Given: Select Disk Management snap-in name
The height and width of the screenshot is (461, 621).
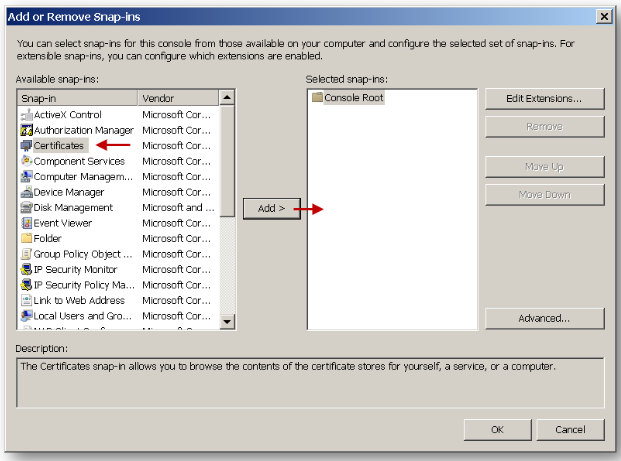Looking at the screenshot, I should (x=73, y=208).
